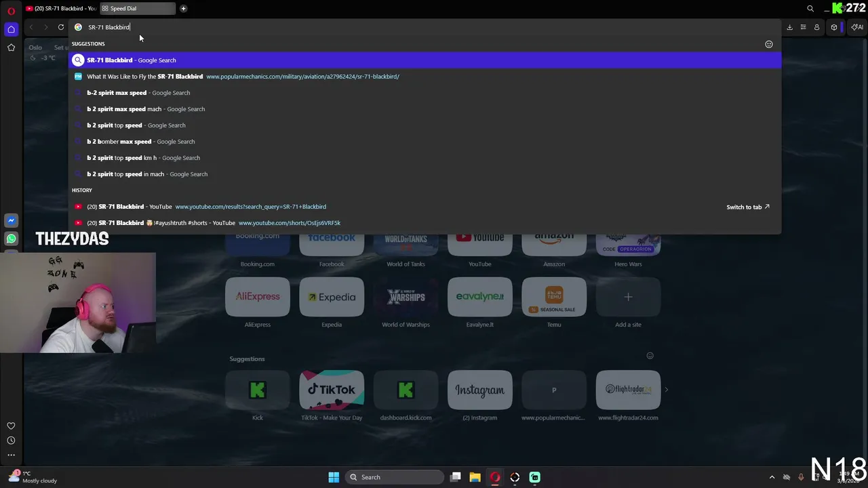Open File Explorer from the taskbar
Screen dimensions: 868x488
pyautogui.click(x=475, y=477)
